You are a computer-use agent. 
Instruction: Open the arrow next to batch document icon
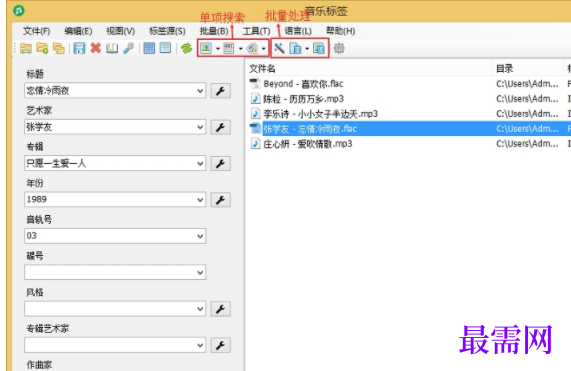click(x=307, y=48)
